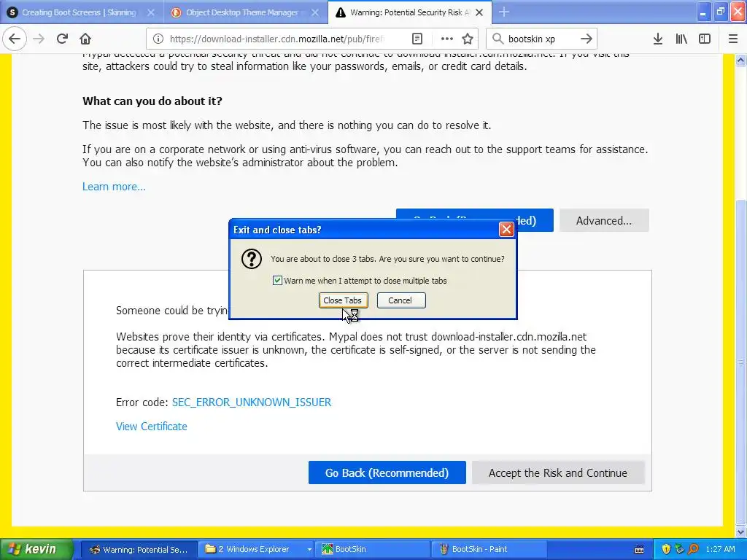Switch to Creating Boot Screens tab

[x=79, y=12]
